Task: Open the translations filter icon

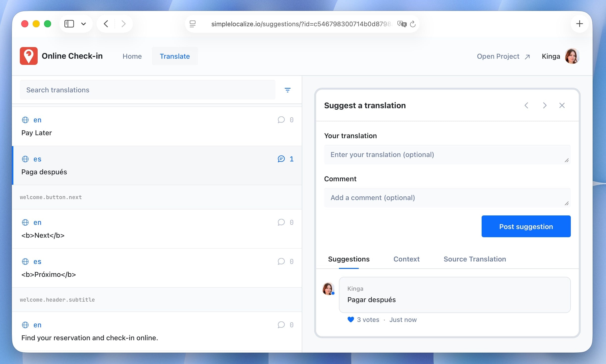Action: [287, 90]
